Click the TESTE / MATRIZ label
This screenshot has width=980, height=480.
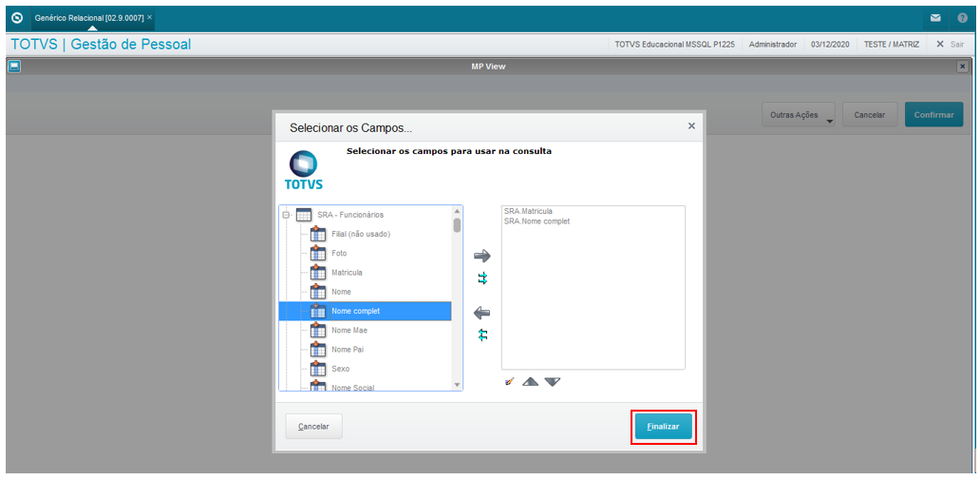(x=892, y=45)
